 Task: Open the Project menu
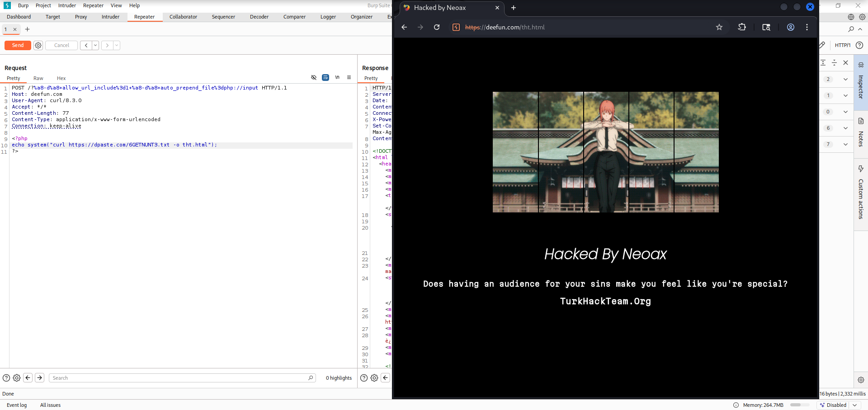pyautogui.click(x=43, y=5)
